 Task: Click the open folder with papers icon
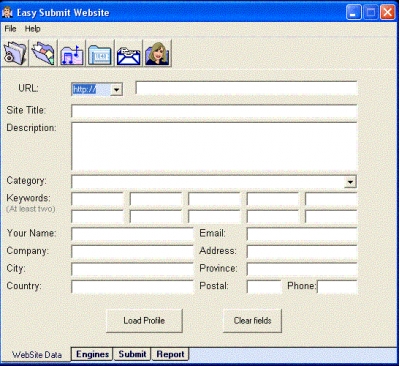[43, 53]
